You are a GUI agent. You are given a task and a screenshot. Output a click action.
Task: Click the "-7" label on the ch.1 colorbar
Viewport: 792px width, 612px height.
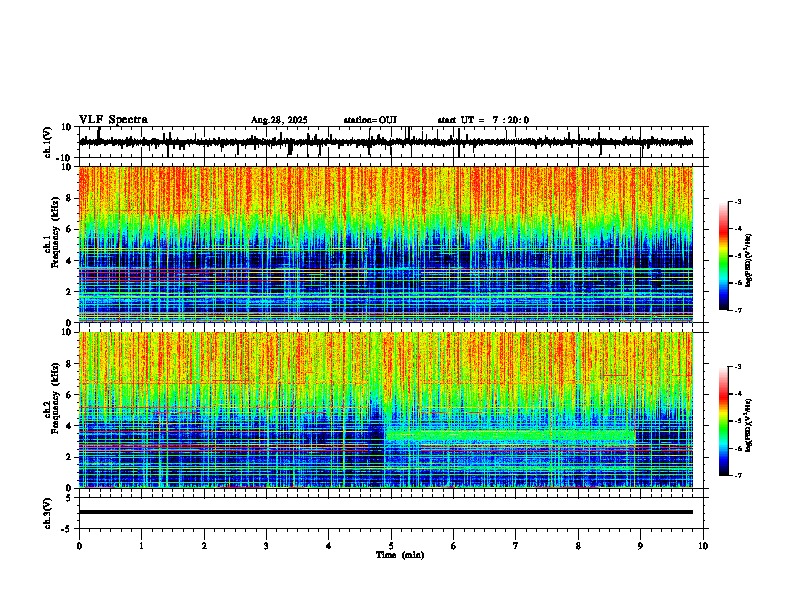pyautogui.click(x=737, y=310)
